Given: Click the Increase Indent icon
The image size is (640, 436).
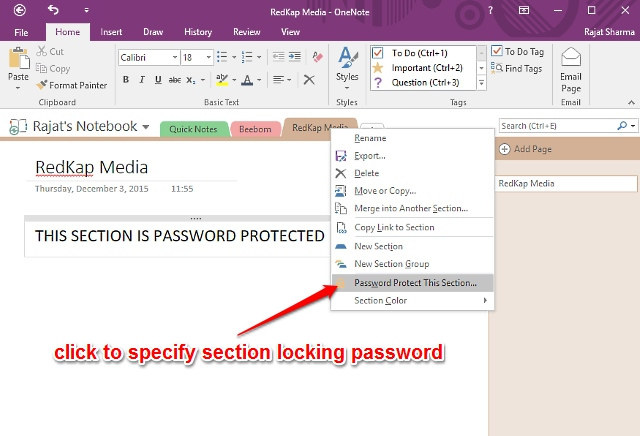Looking at the screenshot, I should coord(295,56).
